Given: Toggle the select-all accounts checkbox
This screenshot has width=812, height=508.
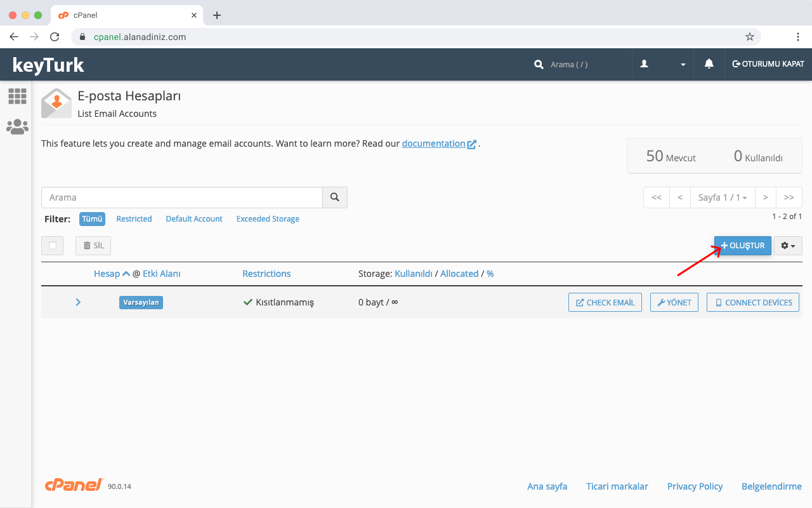Looking at the screenshot, I should pos(53,246).
